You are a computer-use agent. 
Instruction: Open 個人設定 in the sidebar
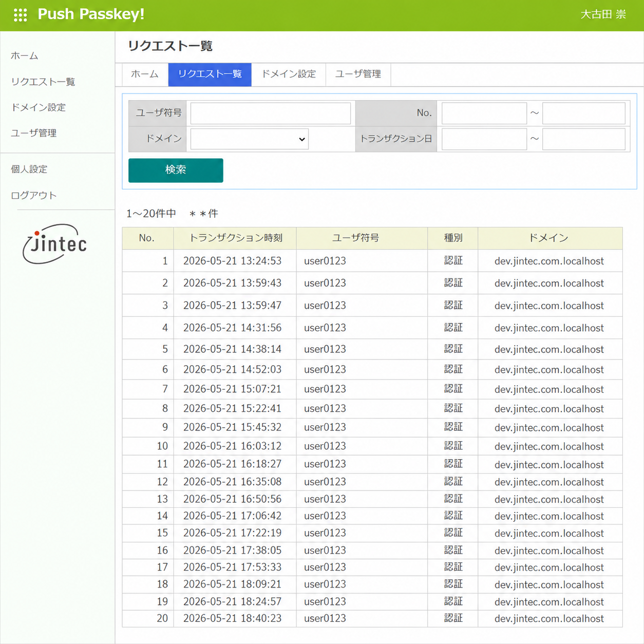coord(29,169)
